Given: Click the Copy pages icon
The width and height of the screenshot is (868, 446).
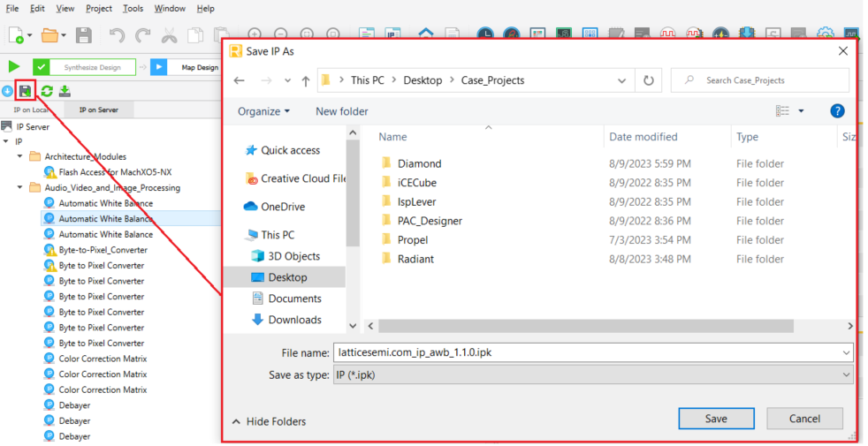Looking at the screenshot, I should (x=195, y=35).
